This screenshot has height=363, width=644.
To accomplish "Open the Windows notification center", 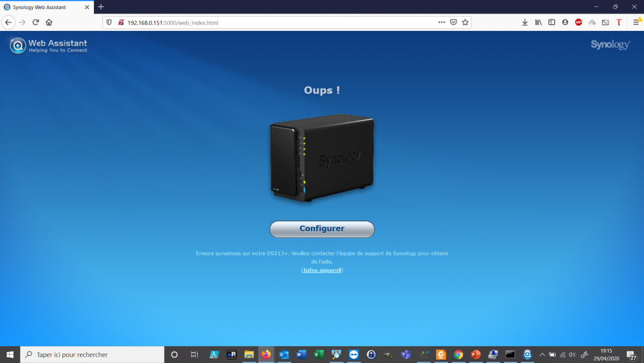I will pyautogui.click(x=632, y=355).
